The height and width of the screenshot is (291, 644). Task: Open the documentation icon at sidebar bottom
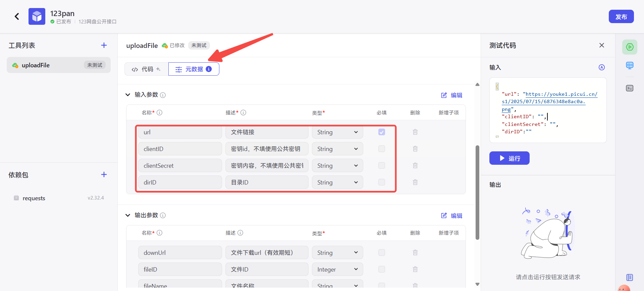click(x=630, y=277)
